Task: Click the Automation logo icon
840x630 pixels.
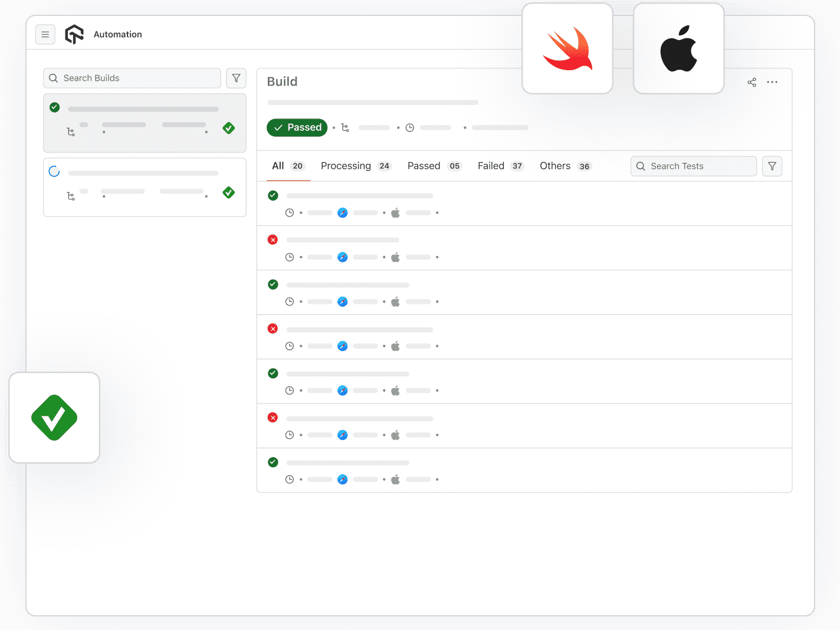Action: click(x=74, y=34)
